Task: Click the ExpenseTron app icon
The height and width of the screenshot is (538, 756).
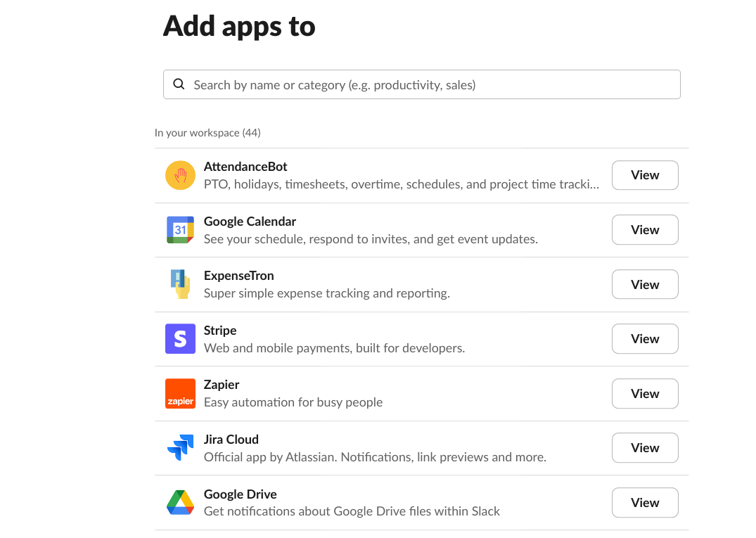Action: 180,284
